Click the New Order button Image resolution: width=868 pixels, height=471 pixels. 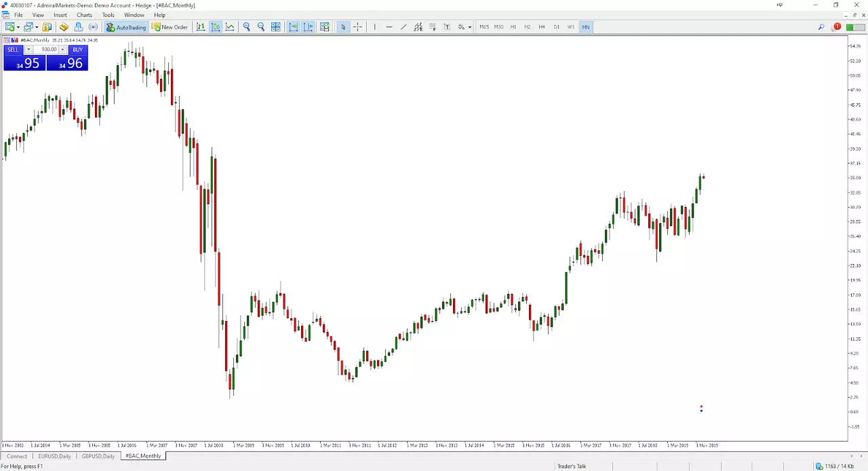(x=170, y=27)
